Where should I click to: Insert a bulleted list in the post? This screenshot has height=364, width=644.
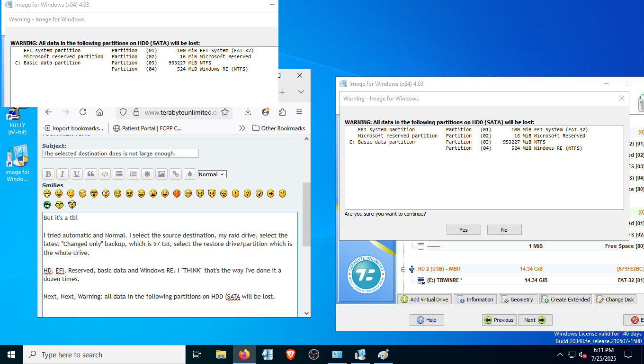[119, 174]
